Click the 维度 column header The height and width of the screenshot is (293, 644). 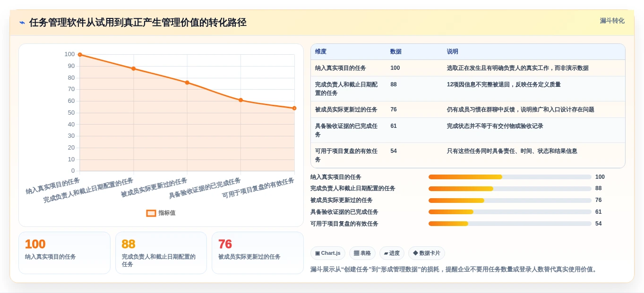click(x=321, y=51)
